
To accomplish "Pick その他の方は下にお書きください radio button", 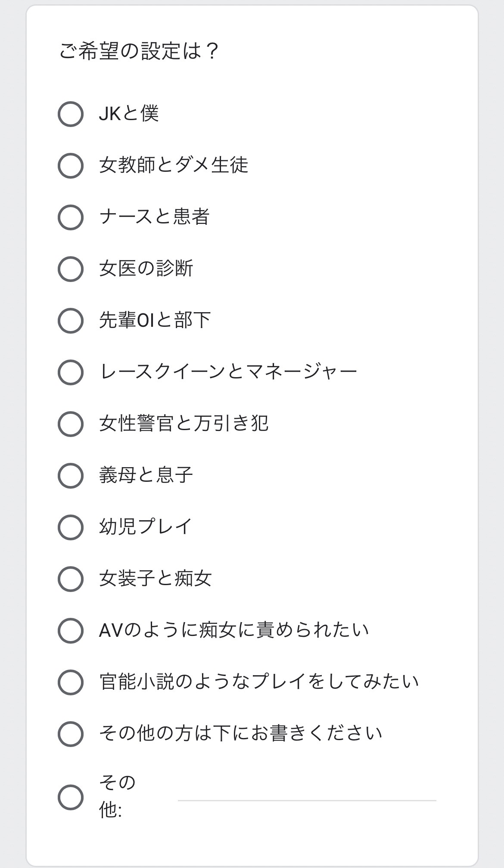I will pyautogui.click(x=71, y=734).
